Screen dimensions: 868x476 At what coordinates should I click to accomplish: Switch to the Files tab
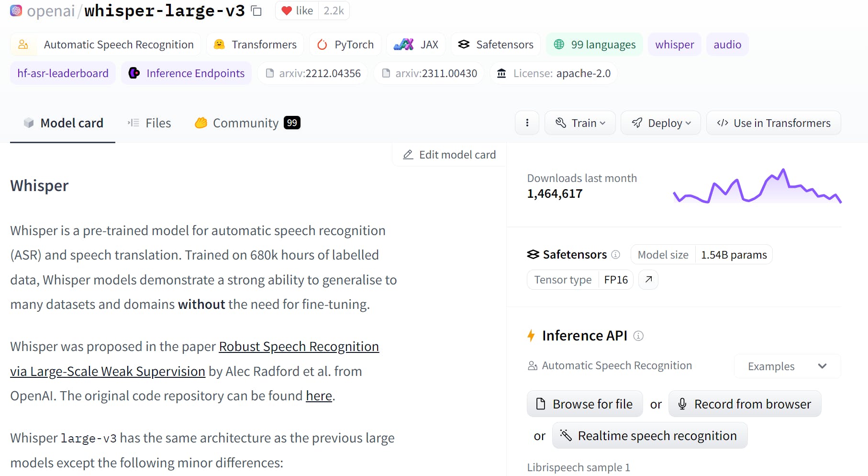(149, 123)
